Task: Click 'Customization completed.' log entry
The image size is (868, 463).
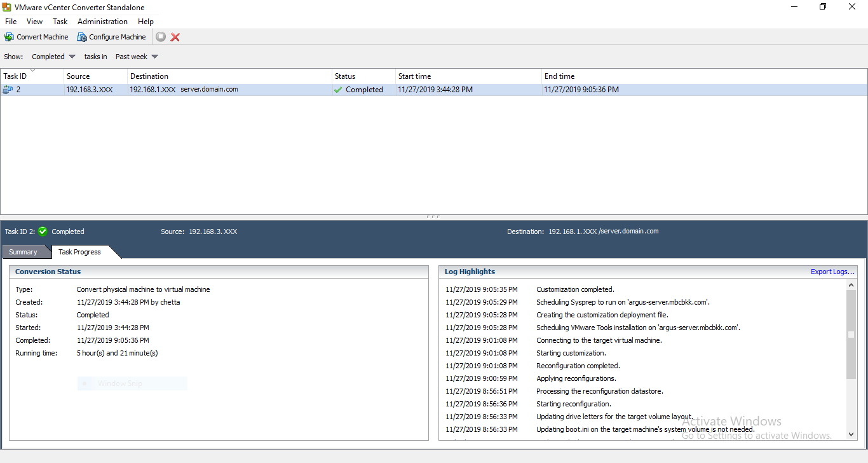Action: (x=575, y=289)
